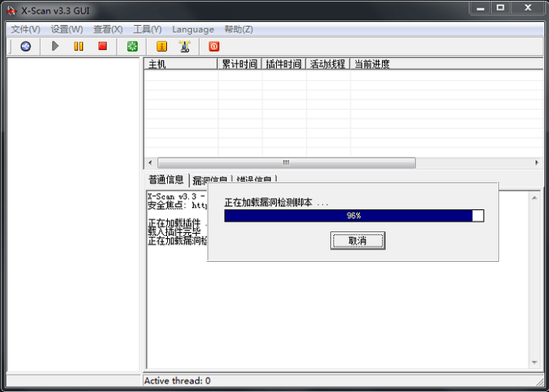Click the orange Pause scan icon
Image resolution: width=549 pixels, height=392 pixels.
[78, 46]
